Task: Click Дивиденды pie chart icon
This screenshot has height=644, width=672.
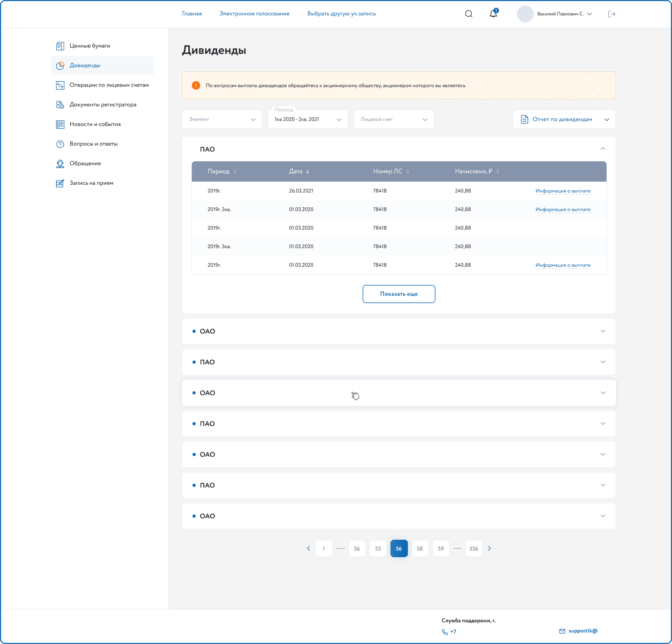Action: coord(60,65)
